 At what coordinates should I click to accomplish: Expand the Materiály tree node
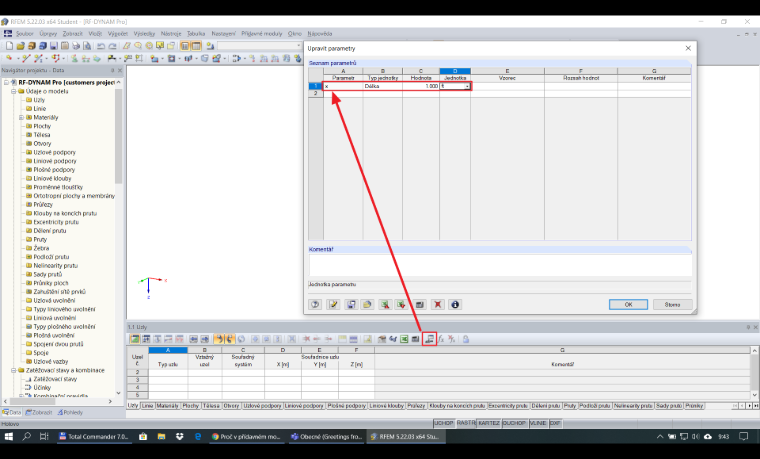point(21,117)
